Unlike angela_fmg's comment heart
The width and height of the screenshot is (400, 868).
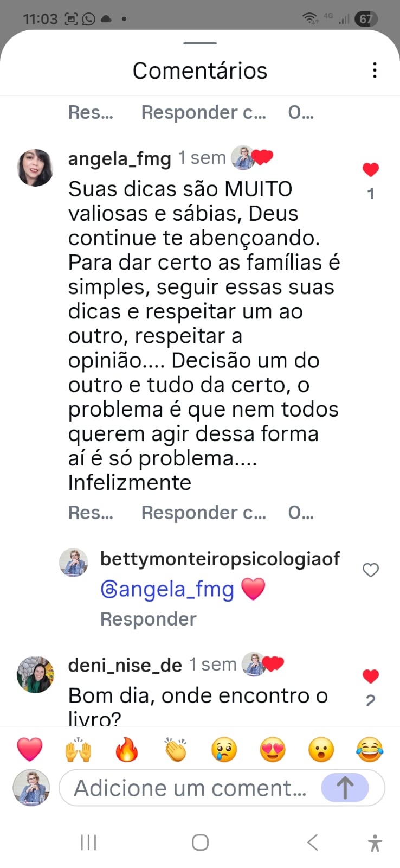point(370,169)
